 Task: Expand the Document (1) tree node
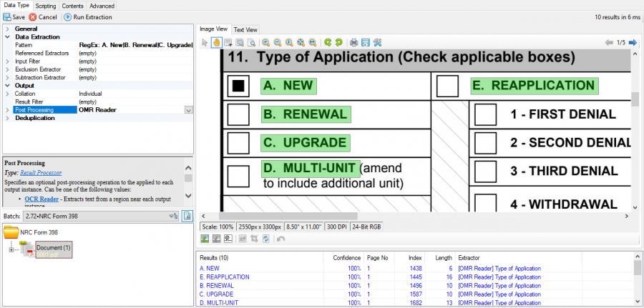tap(11, 249)
